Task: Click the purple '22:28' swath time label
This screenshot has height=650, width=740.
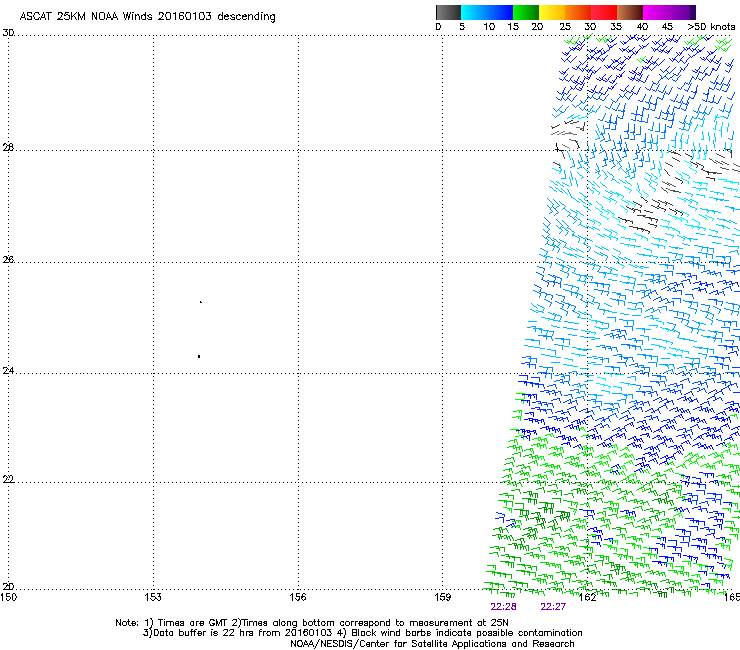Action: pos(503,607)
